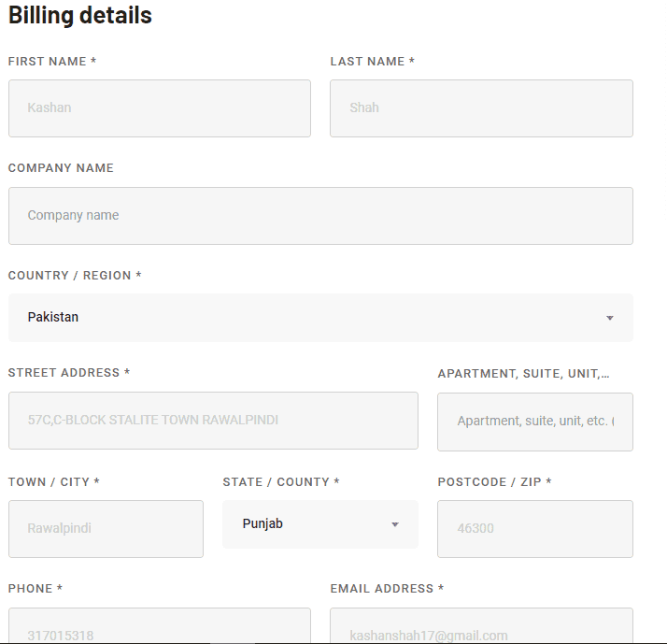Click the POSTCODE / ZIP label
The width and height of the screenshot is (667, 644).
494,481
